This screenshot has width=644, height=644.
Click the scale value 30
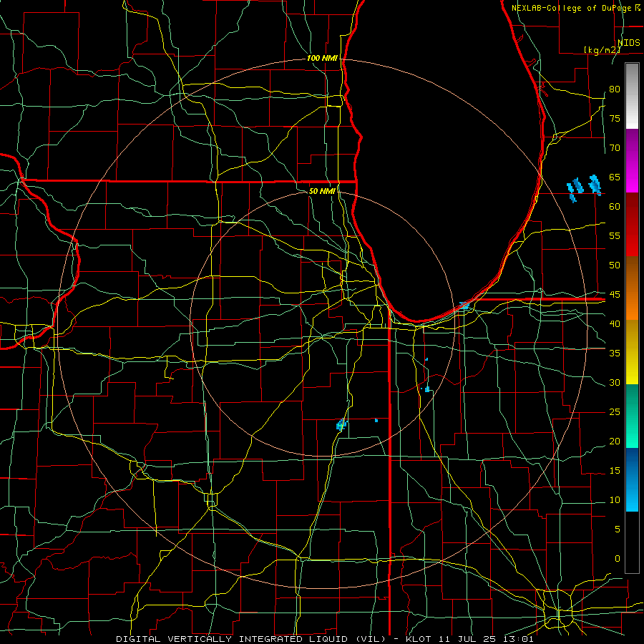[615, 382]
